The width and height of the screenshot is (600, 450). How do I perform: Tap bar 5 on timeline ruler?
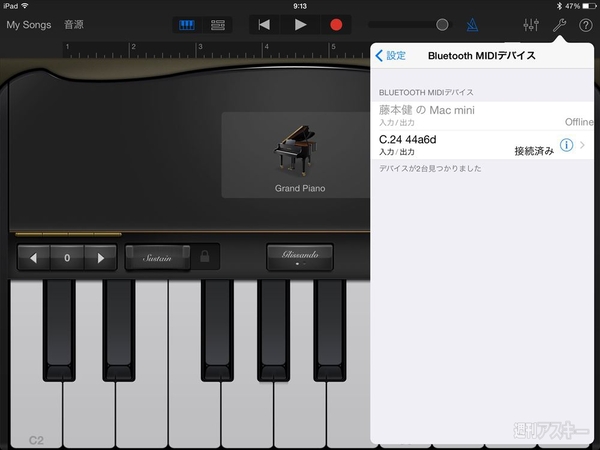point(333,47)
